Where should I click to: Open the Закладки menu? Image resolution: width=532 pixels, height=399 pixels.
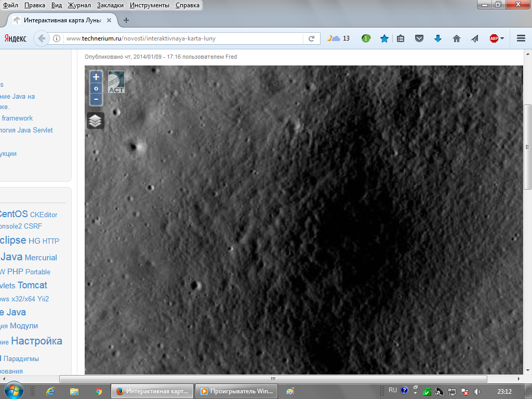tap(110, 5)
